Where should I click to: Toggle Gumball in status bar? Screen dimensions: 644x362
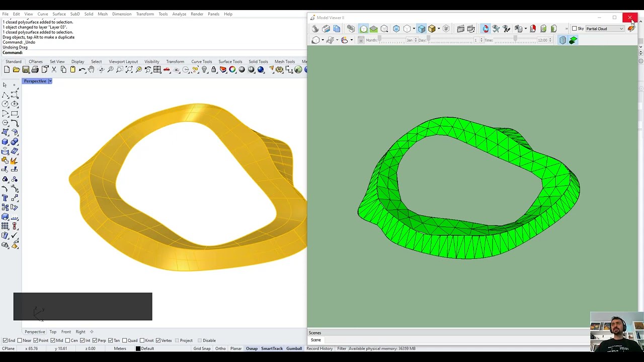tap(294, 348)
